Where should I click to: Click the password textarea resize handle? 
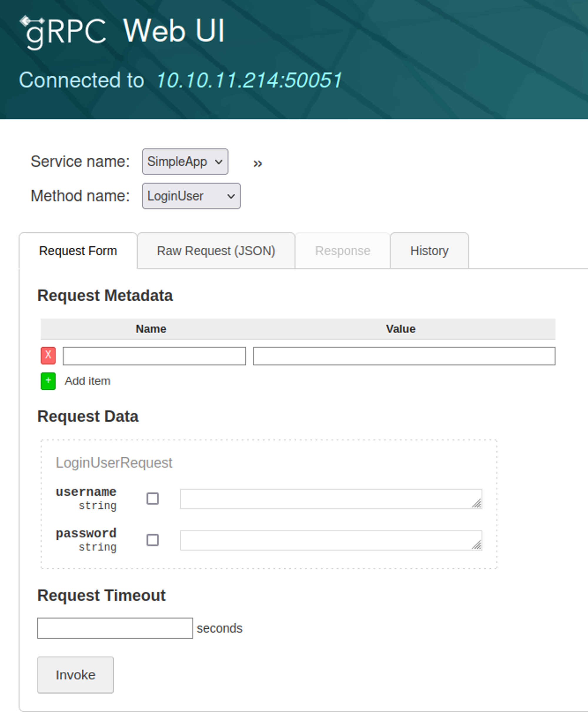pyautogui.click(x=477, y=545)
